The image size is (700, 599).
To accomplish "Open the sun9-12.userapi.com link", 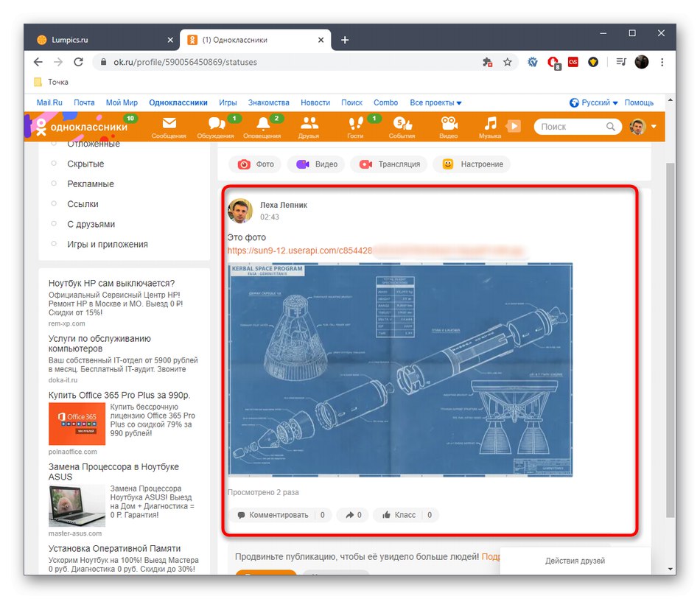I will pyautogui.click(x=300, y=251).
